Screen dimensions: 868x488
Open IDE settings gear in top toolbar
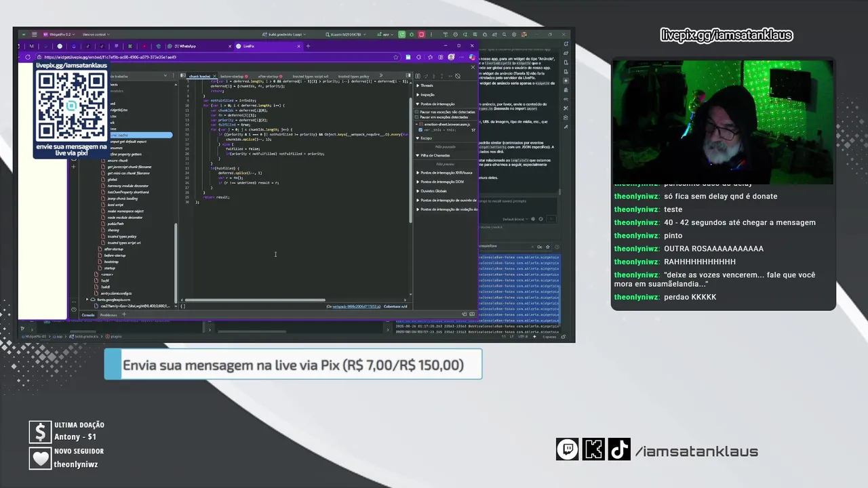(x=514, y=34)
